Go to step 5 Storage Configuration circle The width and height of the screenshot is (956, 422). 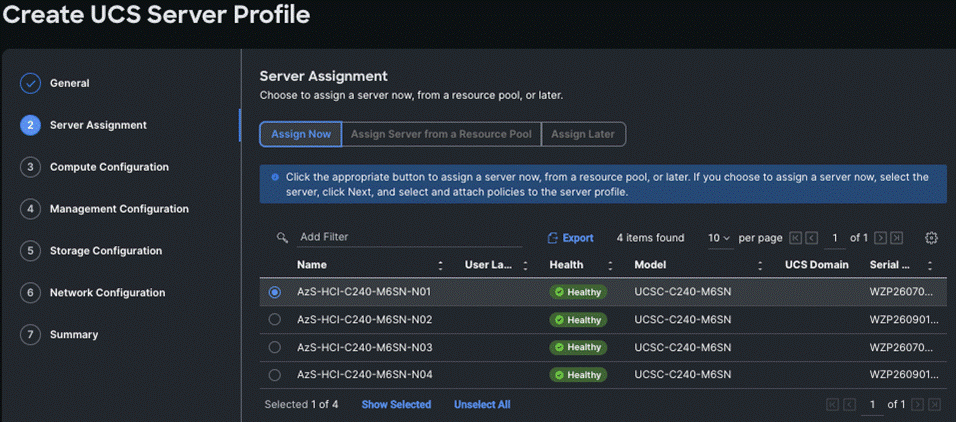[30, 251]
